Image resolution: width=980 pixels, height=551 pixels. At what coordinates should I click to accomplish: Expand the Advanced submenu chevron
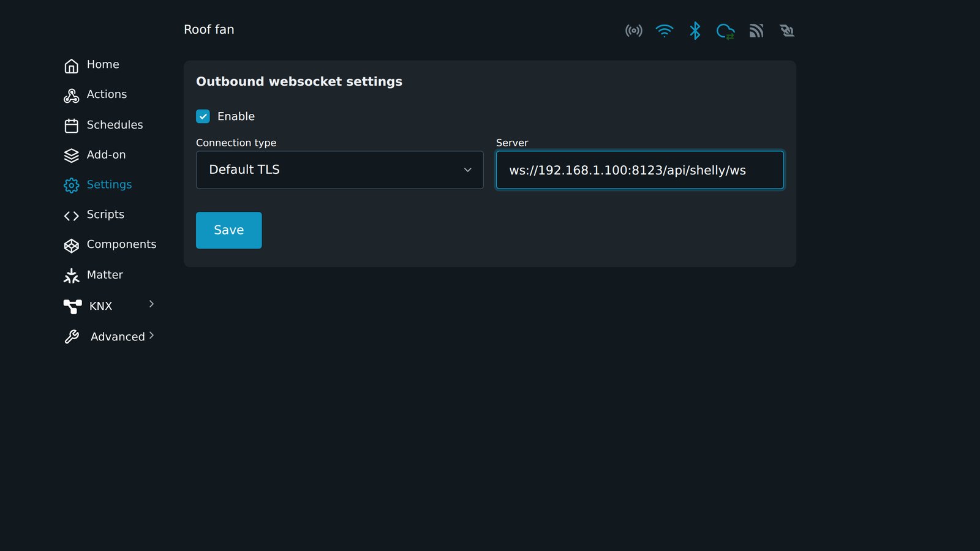click(151, 335)
